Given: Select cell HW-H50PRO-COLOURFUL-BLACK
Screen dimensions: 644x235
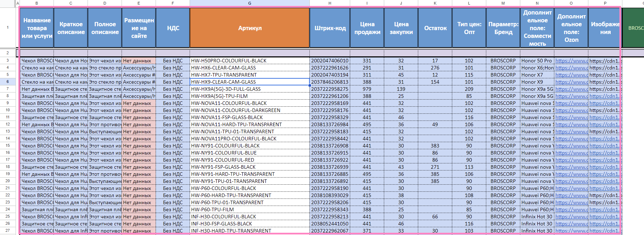Looking at the screenshot, I should coord(250,61).
